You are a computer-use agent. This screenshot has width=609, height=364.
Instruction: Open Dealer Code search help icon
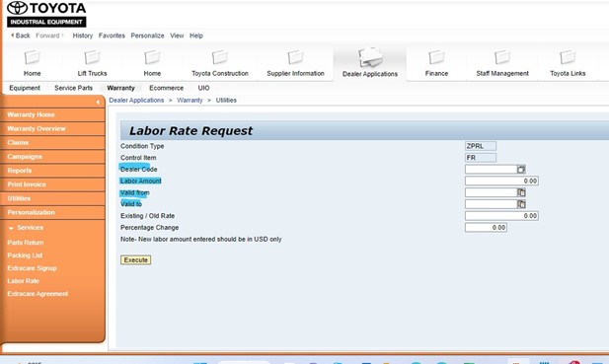[x=521, y=170]
